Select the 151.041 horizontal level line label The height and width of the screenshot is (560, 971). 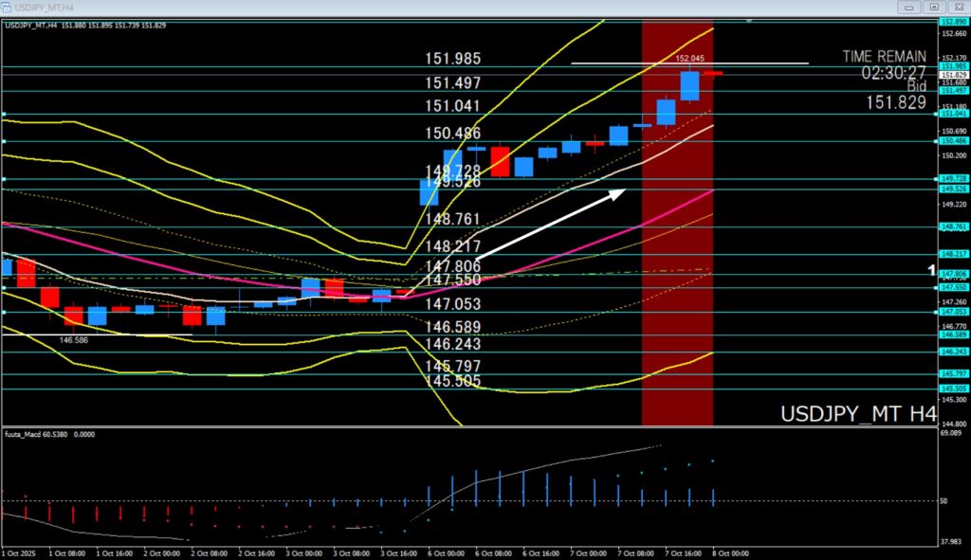point(451,106)
